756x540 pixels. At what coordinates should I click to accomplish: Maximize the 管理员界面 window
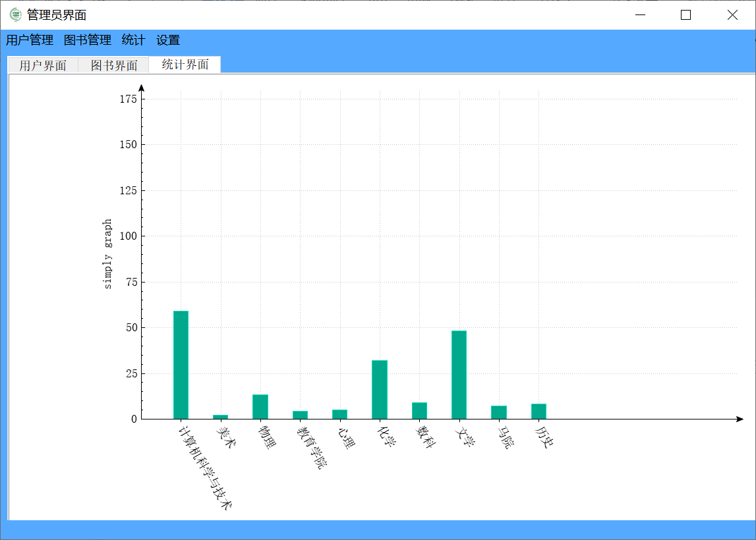click(685, 15)
